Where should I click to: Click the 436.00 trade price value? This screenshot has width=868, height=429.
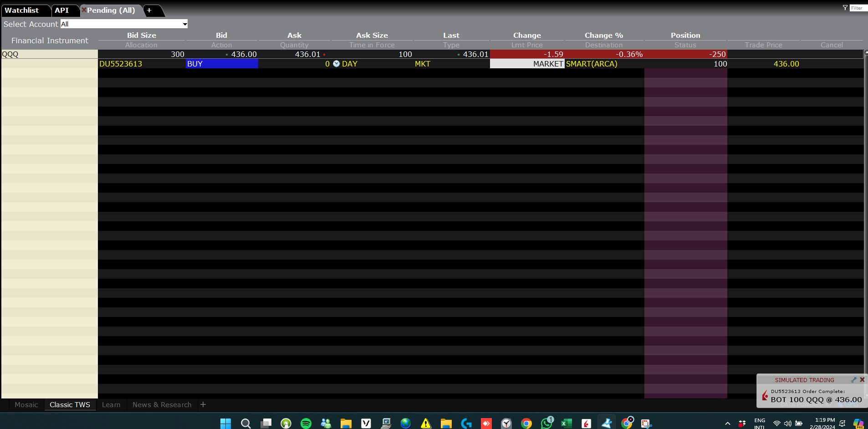[x=786, y=64]
